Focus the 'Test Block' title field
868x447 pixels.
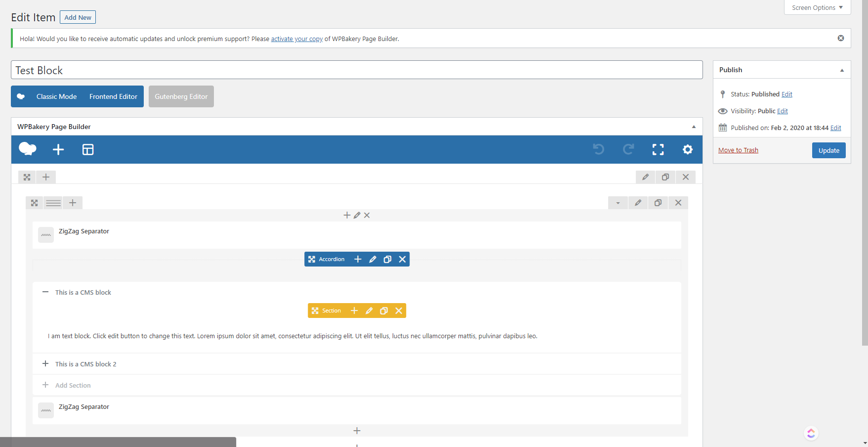pyautogui.click(x=357, y=70)
